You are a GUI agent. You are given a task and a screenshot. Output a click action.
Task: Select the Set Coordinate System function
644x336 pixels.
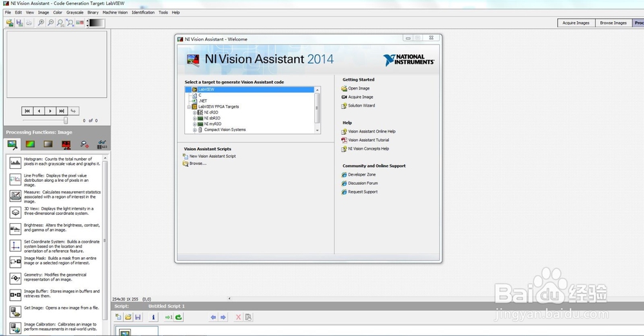pyautogui.click(x=55, y=246)
